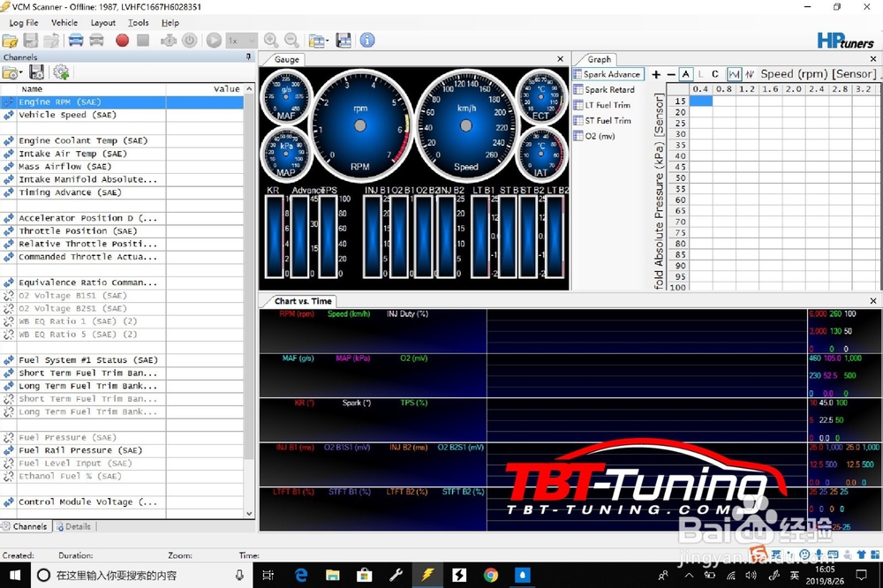Viewport: 883px width, 588px height.
Task: Click the minus button in Graph toolbar
Action: pos(671,74)
